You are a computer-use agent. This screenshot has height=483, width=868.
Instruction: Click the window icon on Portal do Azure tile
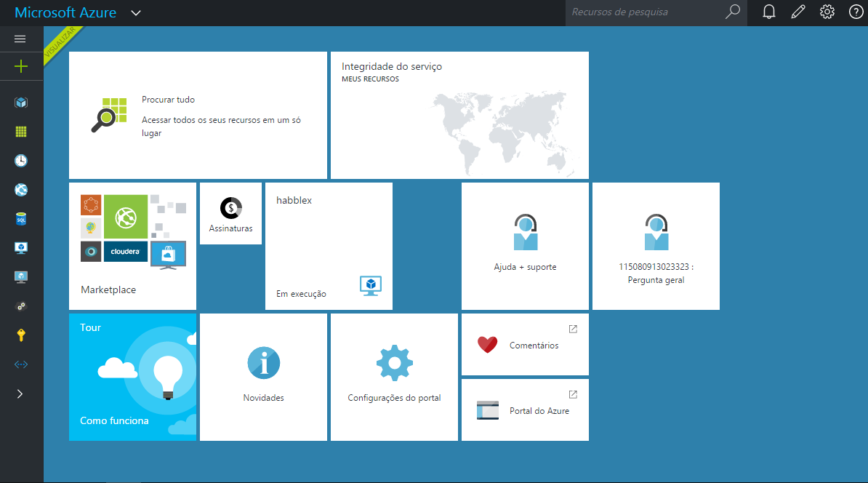coord(488,410)
